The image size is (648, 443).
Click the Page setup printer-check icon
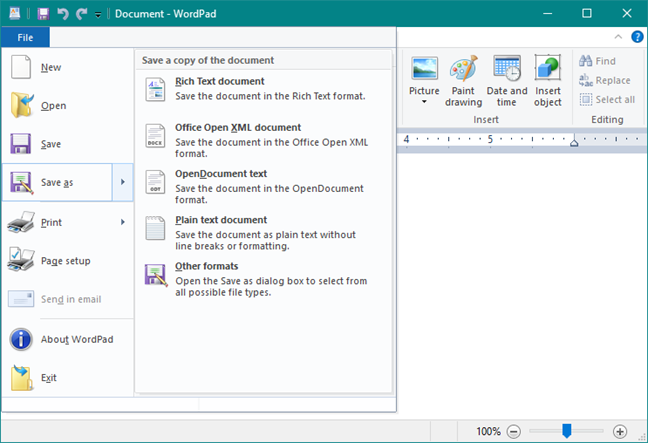21,260
